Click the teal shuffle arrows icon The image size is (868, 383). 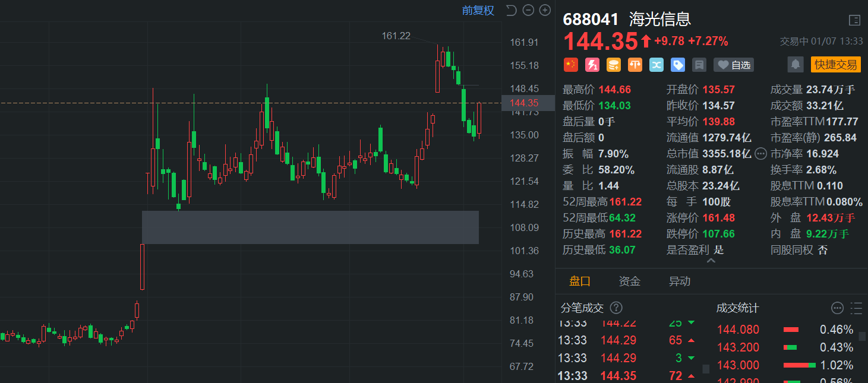tap(656, 65)
